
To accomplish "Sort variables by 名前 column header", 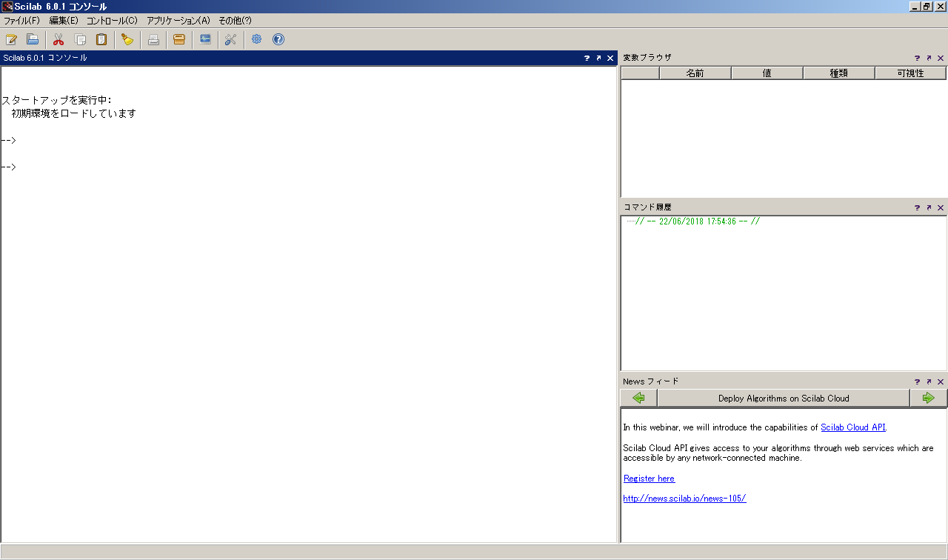I will pos(695,73).
